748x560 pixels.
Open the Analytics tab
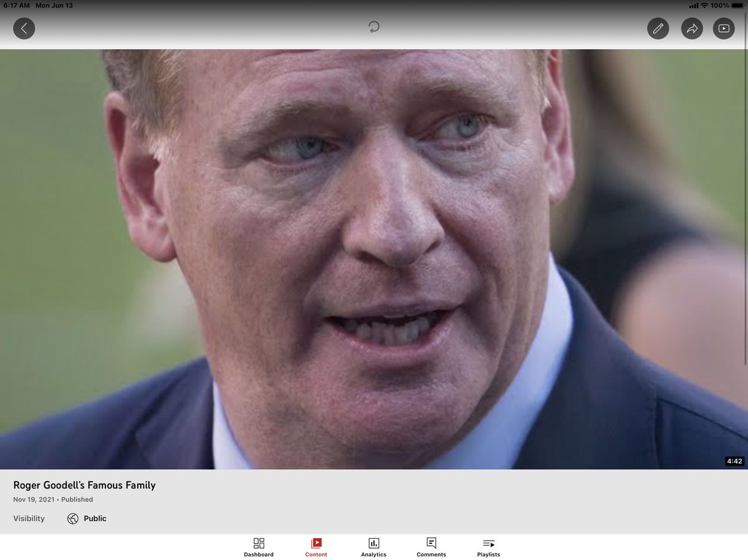tap(373, 548)
